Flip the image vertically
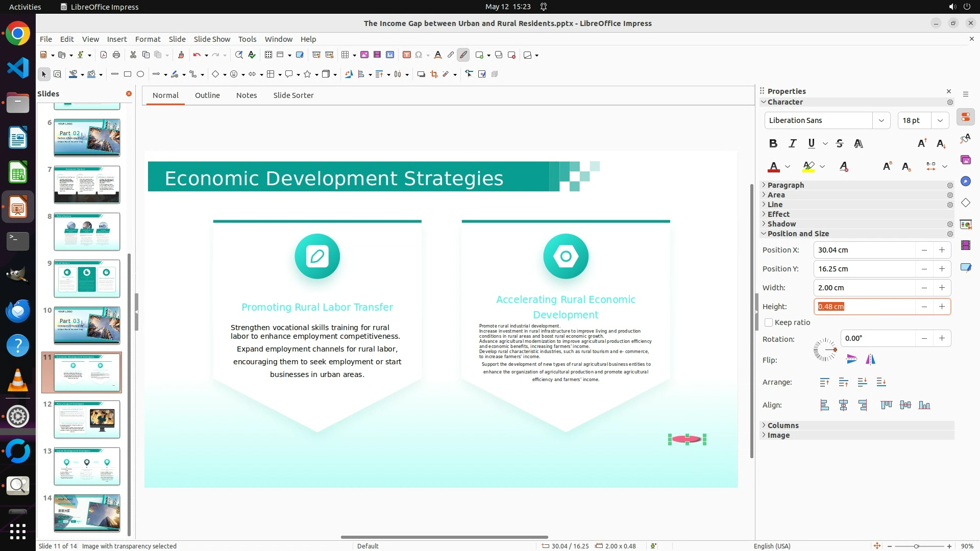The height and width of the screenshot is (551, 980). point(851,360)
